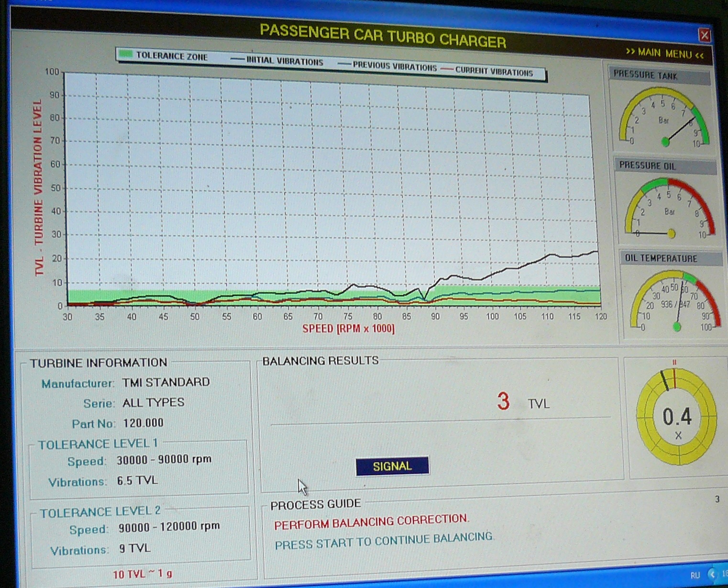Click the "SPEED [RPM x 1000]" axis label

[348, 329]
